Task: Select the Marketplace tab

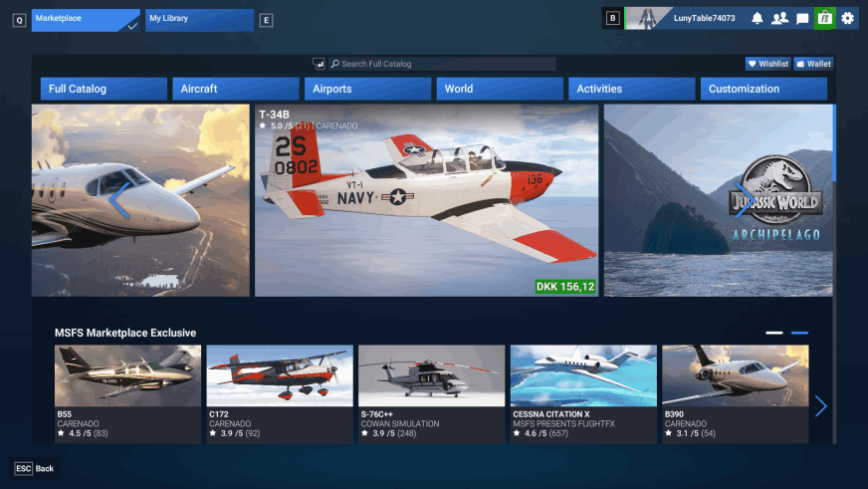Action: [x=86, y=20]
